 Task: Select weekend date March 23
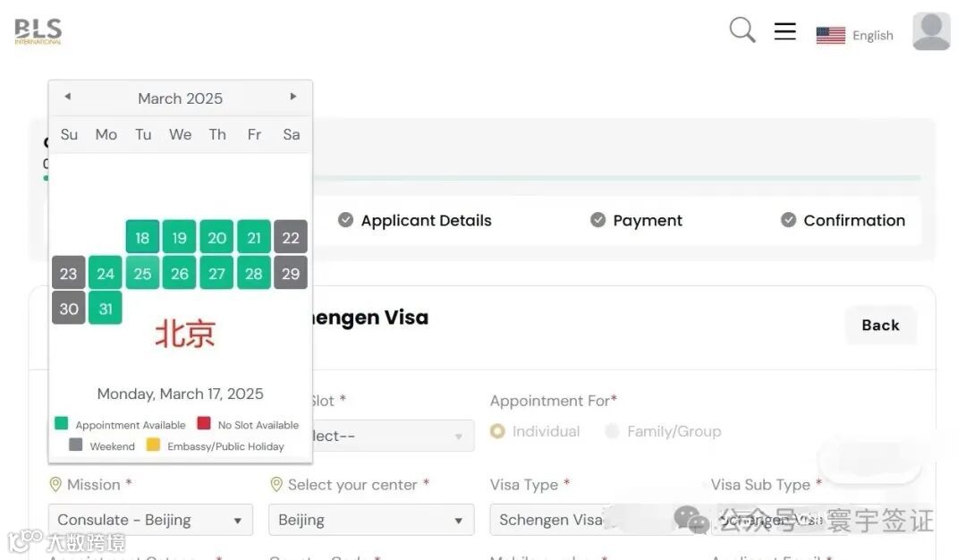pyautogui.click(x=68, y=273)
